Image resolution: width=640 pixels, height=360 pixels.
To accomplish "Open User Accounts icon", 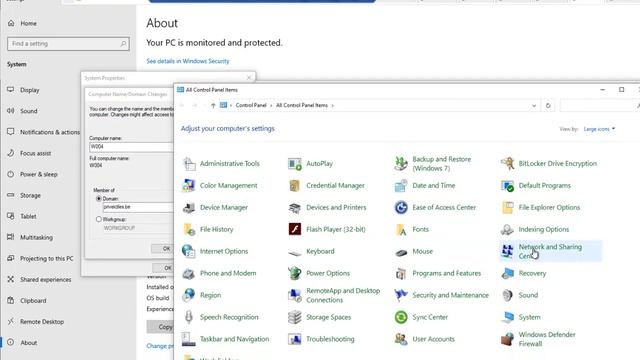I will click(401, 339).
